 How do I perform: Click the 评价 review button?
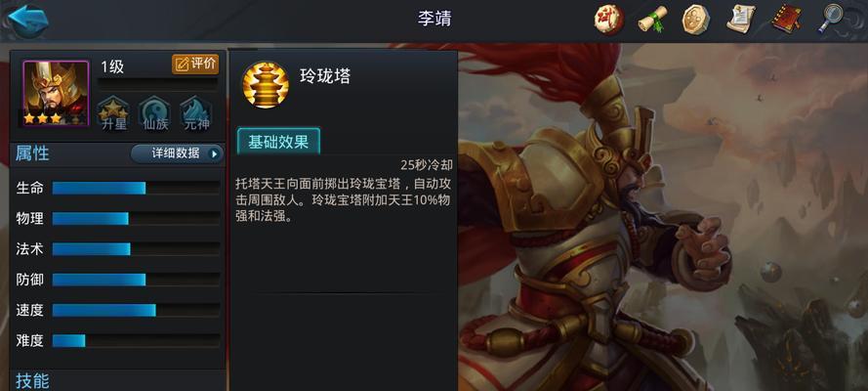pyautogui.click(x=195, y=65)
